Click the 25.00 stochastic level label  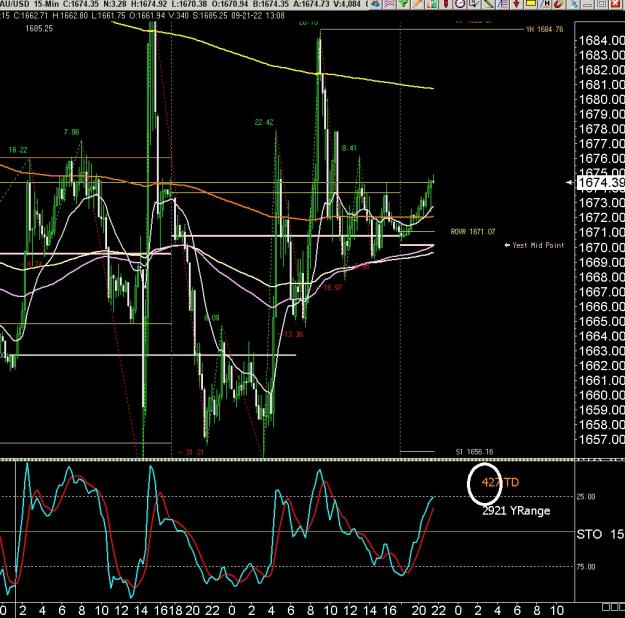click(x=586, y=497)
